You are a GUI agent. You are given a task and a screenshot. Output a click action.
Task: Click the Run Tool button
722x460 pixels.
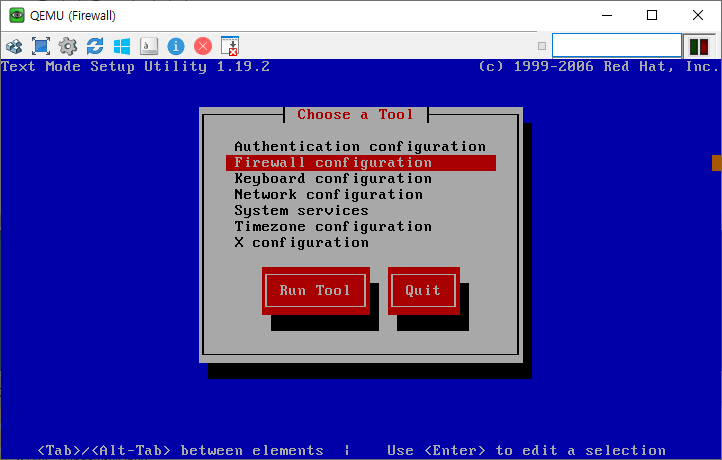tap(315, 291)
